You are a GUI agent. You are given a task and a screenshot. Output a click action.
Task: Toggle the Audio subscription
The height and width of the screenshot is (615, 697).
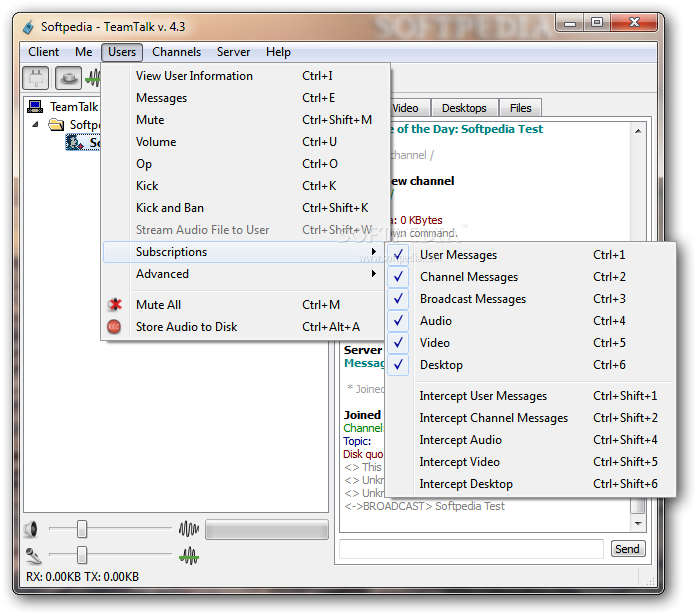click(531, 321)
